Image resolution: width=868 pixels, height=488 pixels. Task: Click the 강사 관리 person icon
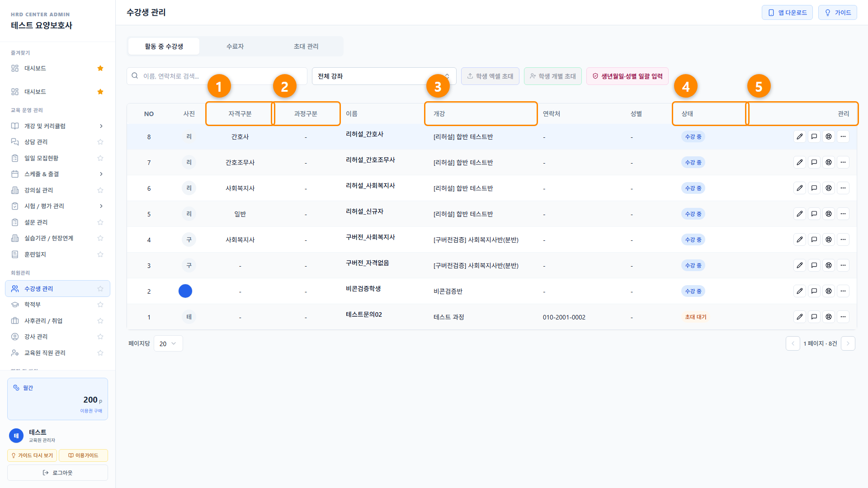15,337
